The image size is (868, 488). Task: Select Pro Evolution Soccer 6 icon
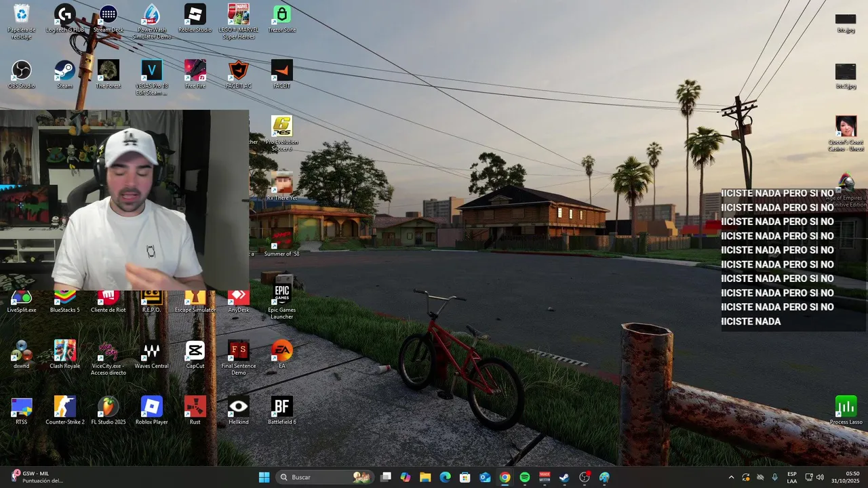point(282,134)
